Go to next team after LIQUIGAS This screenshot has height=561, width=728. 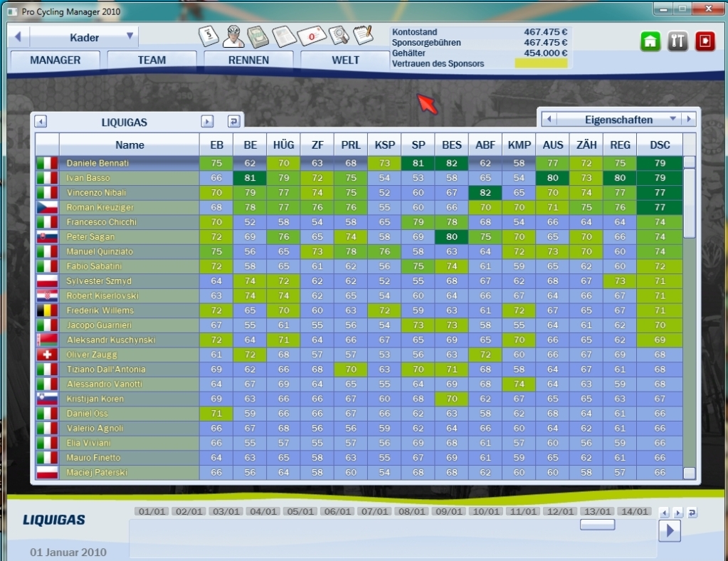tap(207, 122)
